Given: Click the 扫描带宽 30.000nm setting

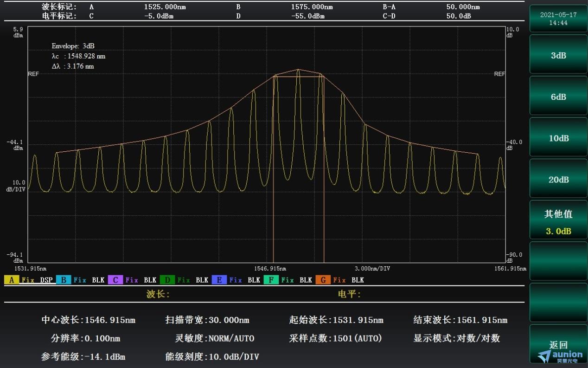Looking at the screenshot, I should [207, 320].
